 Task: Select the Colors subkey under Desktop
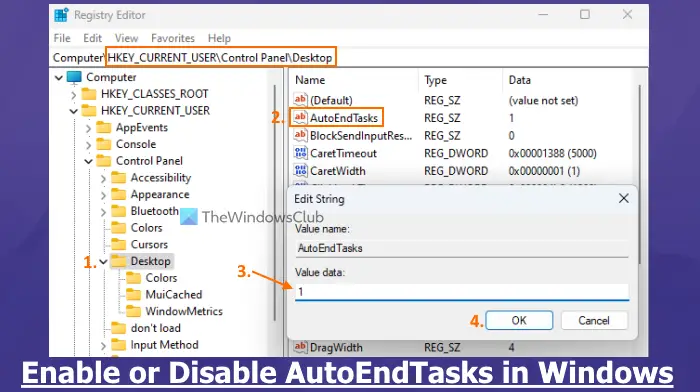[x=161, y=278]
